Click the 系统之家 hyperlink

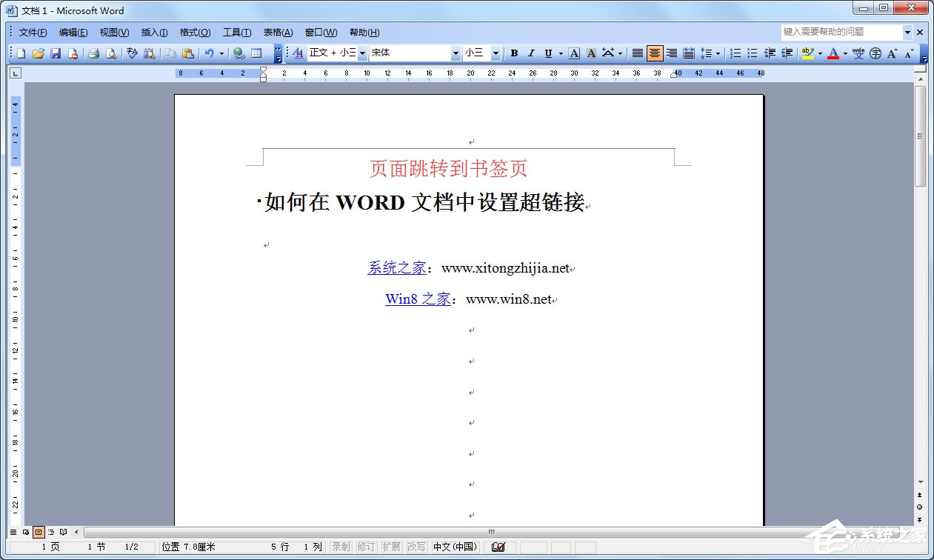(396, 268)
